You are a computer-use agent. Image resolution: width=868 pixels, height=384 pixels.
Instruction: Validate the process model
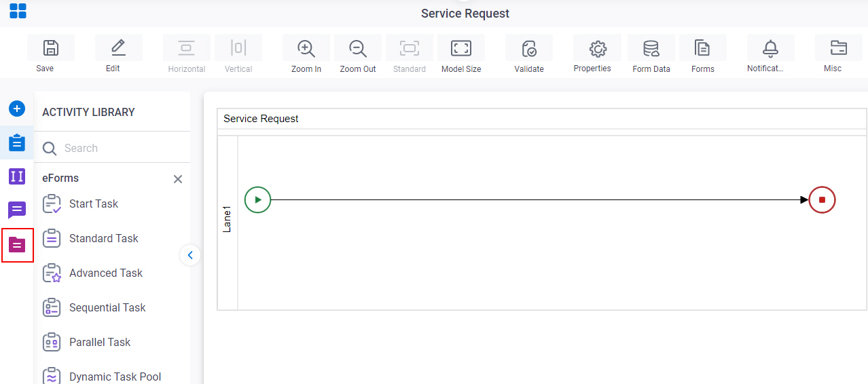point(529,47)
